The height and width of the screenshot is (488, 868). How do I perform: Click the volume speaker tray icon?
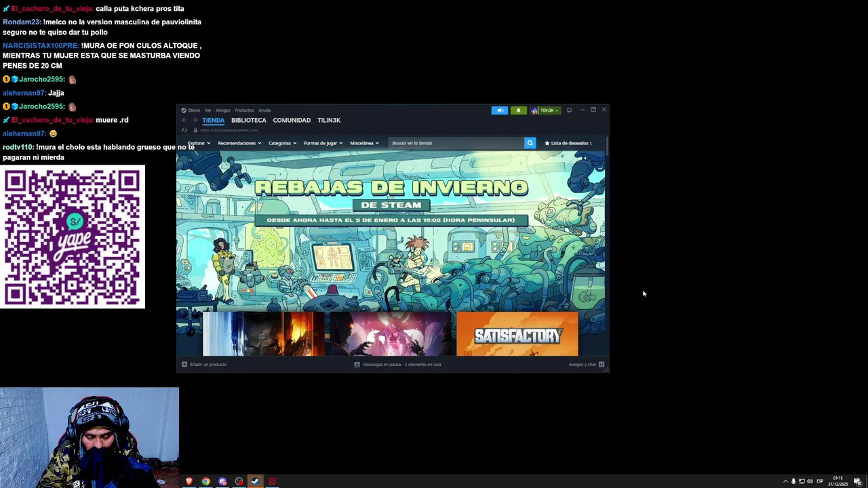(810, 481)
